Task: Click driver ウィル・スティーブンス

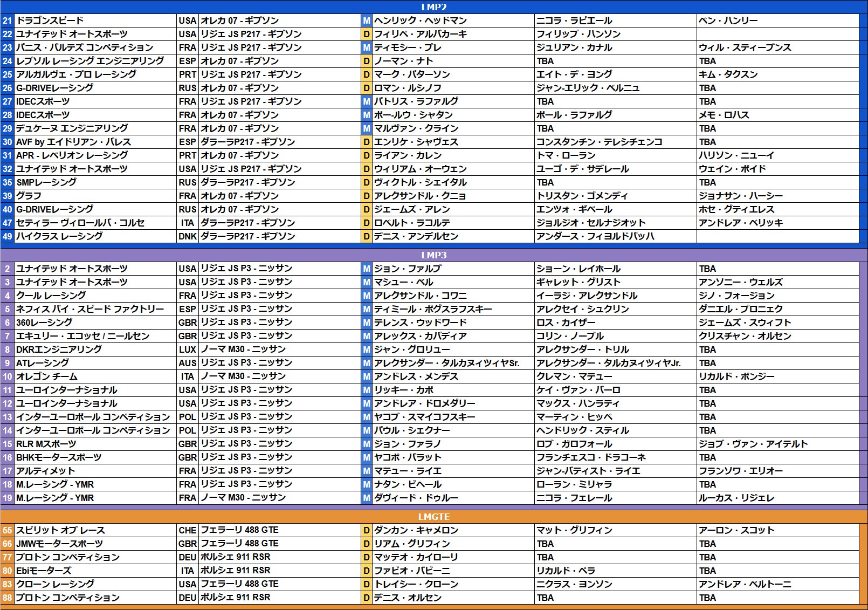Action: 745,47
